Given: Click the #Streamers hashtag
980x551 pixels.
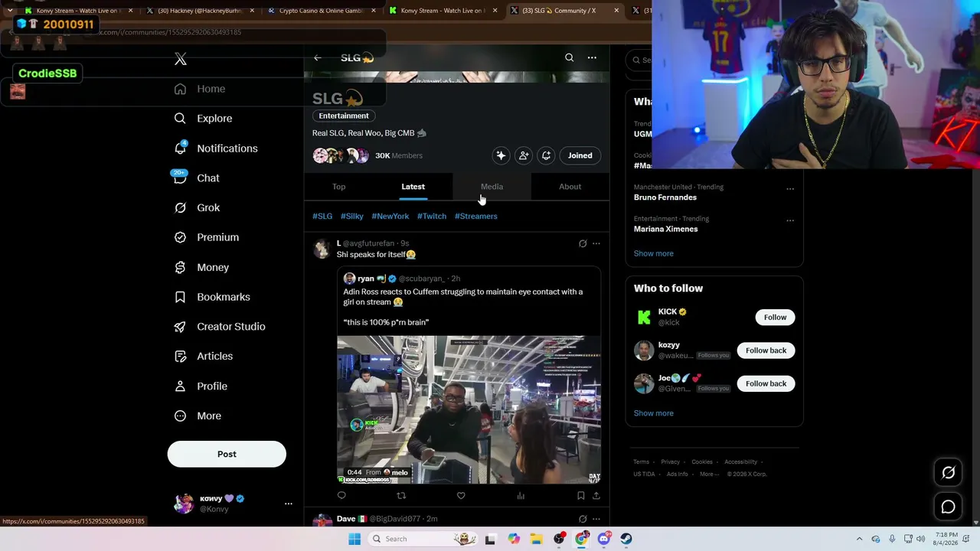Looking at the screenshot, I should point(476,216).
